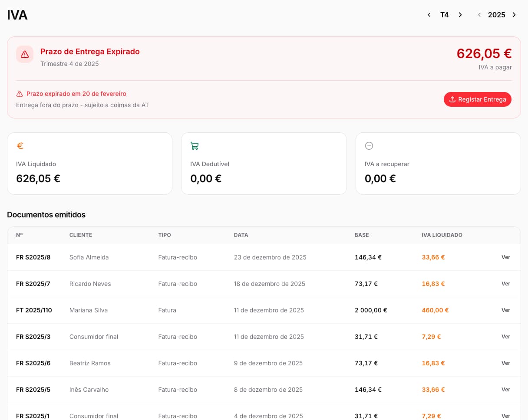The width and height of the screenshot is (528, 420).
Task: Click the small alert icon beside Prazo expirado em 20 de fevereiro
Action: point(20,94)
